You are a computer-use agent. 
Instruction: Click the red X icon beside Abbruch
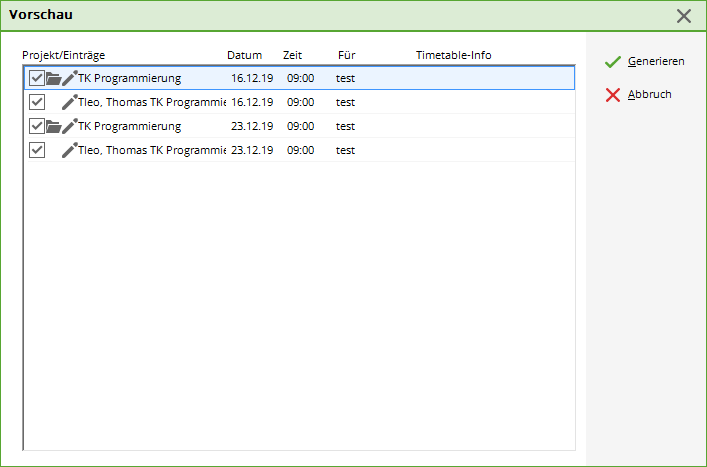coord(613,95)
